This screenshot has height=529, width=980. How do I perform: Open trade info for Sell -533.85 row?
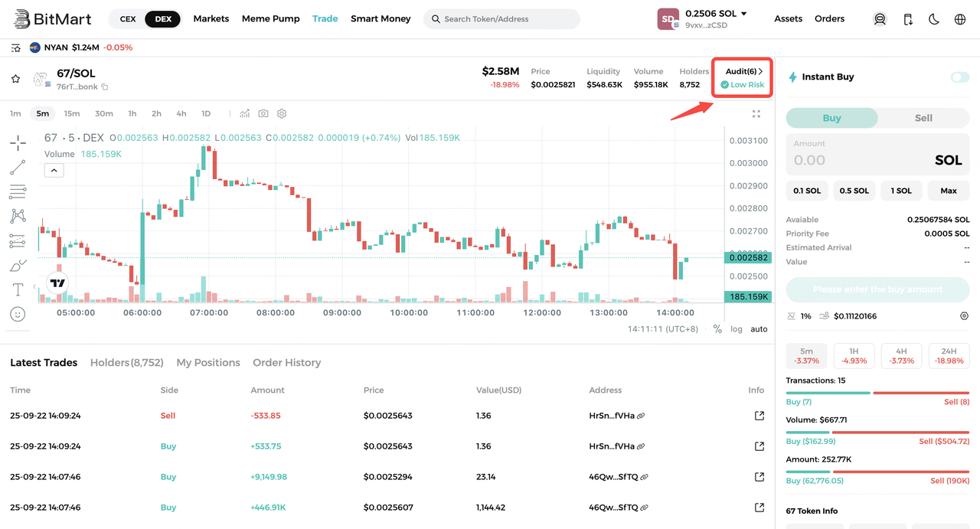pyautogui.click(x=759, y=416)
